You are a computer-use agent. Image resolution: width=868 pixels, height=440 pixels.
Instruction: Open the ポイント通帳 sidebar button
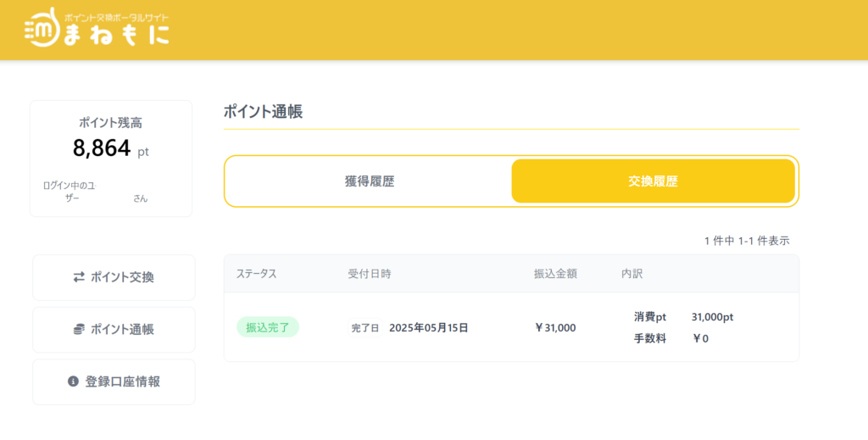click(x=114, y=329)
